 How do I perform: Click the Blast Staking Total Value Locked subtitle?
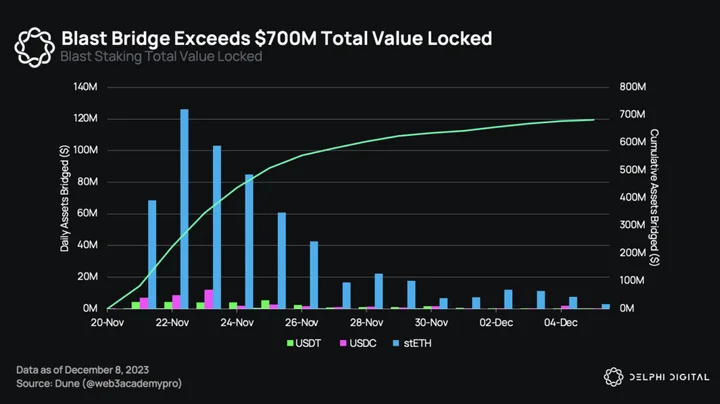click(161, 56)
